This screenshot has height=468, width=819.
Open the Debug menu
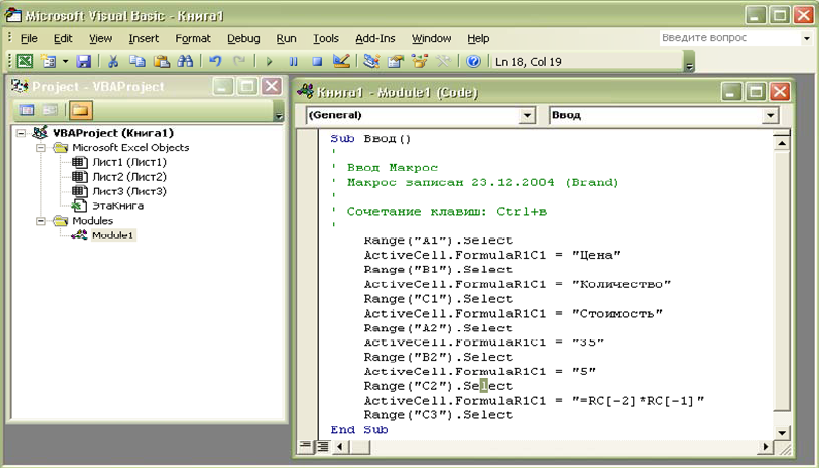(243, 38)
